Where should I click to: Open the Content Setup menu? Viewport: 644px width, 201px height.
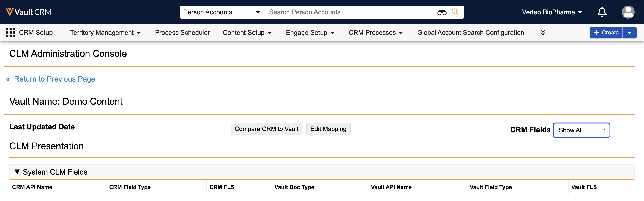click(x=247, y=33)
